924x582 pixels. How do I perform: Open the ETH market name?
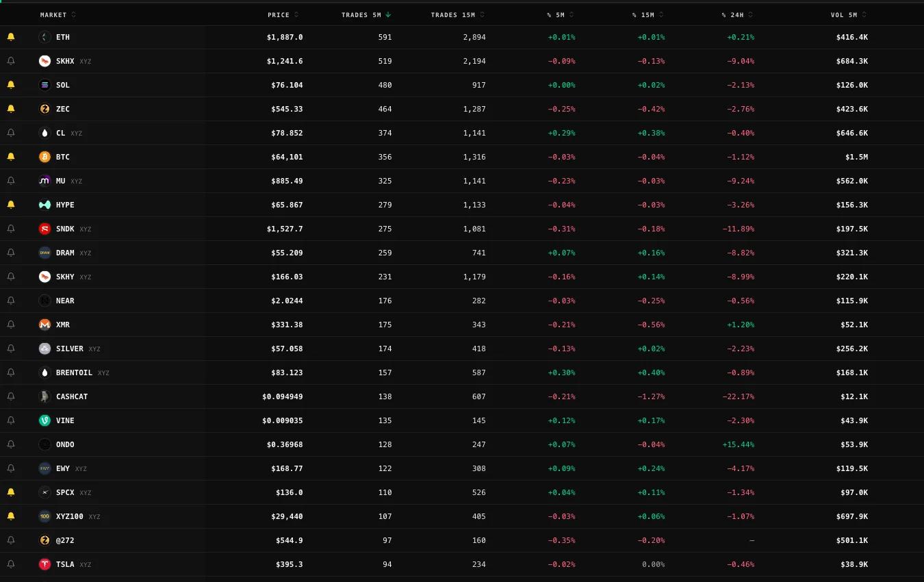pyautogui.click(x=63, y=37)
